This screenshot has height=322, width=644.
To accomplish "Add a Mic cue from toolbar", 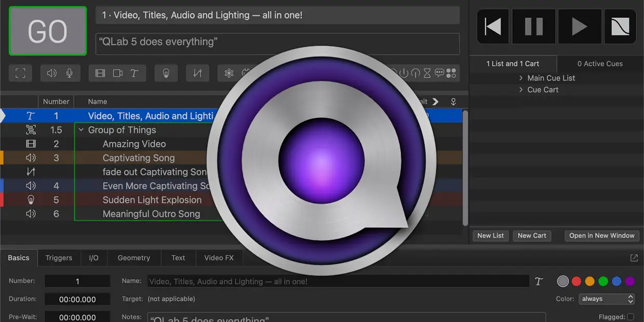I will coord(69,73).
